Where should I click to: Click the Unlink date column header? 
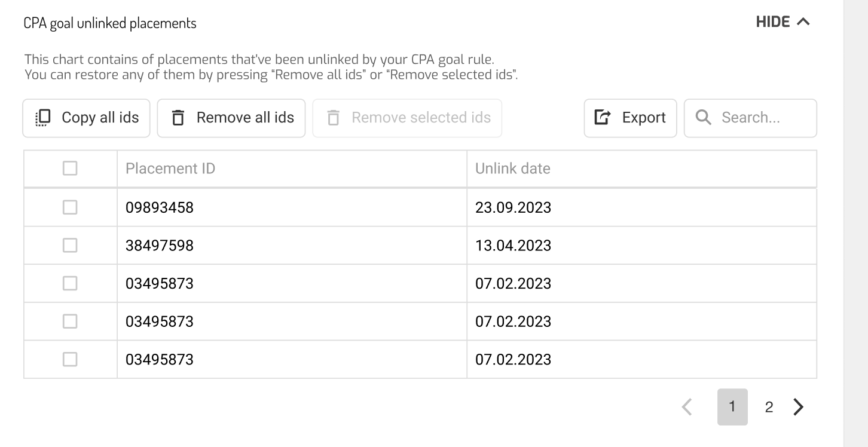[x=513, y=169]
